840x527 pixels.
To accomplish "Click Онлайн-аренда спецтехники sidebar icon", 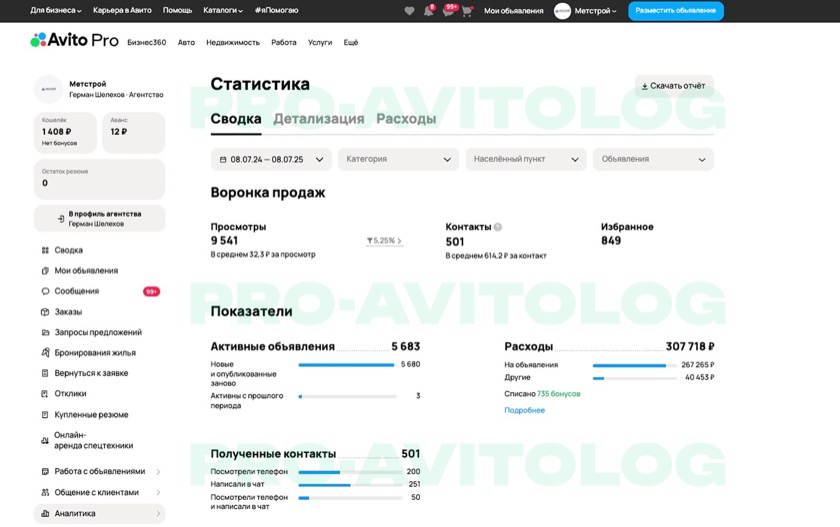I will pyautogui.click(x=45, y=440).
